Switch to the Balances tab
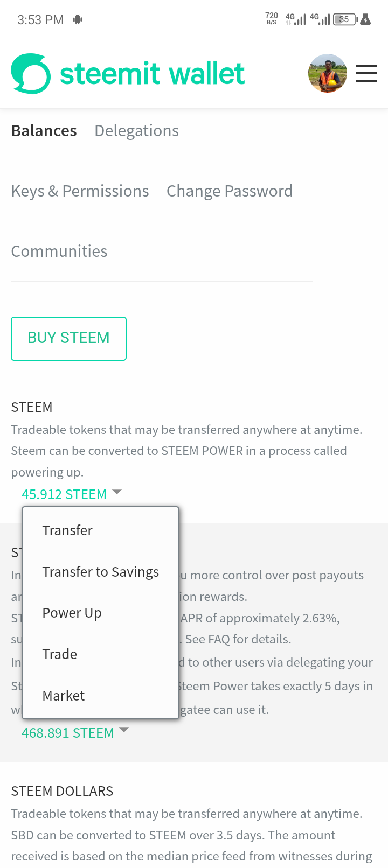Image resolution: width=388 pixels, height=868 pixels. [x=44, y=131]
